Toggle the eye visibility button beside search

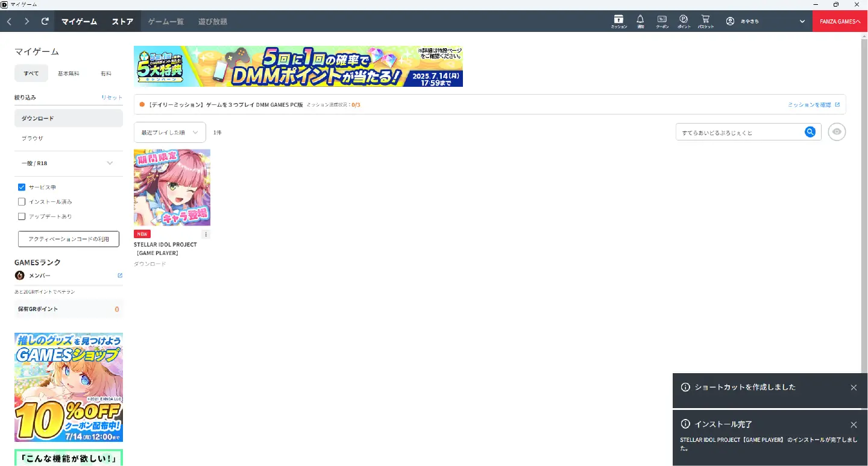[x=837, y=132]
